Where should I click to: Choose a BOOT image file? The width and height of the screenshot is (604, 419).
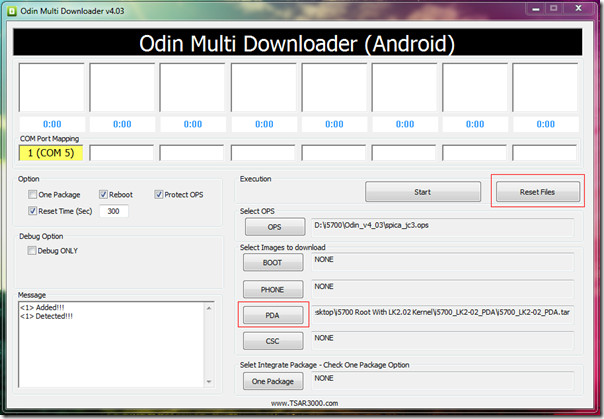(273, 263)
